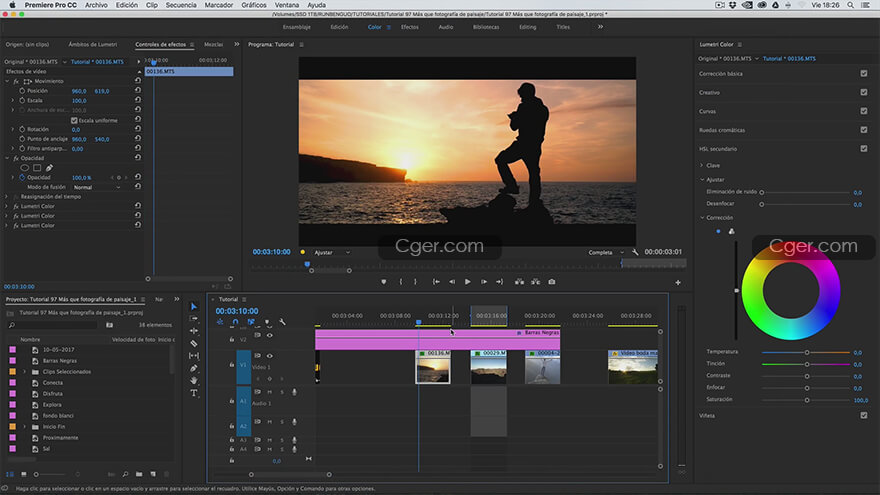Viewport: 880px width, 495px height.
Task: Toggle Video 1 track output eye
Action: 269,355
